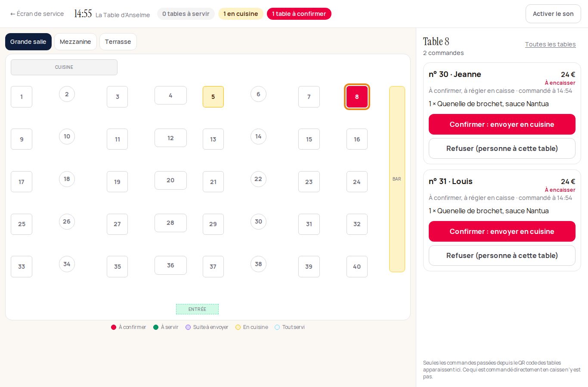
Task: Choose table 4 on the plan
Action: (x=170, y=95)
